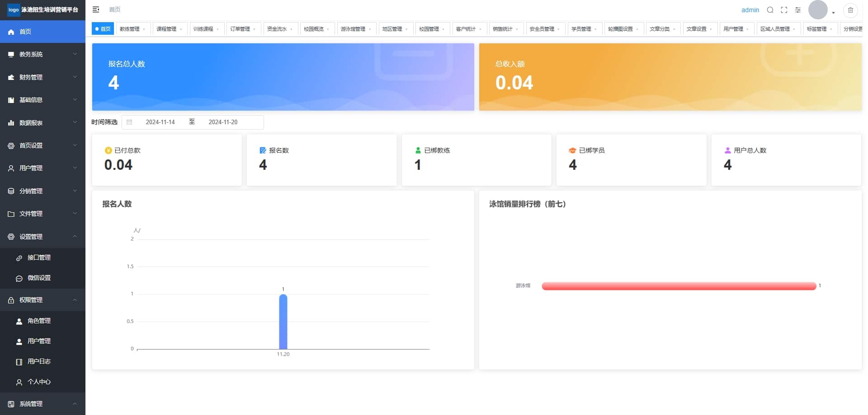Expand the 财务管理 sidebar menu
868x415 pixels.
pyautogui.click(x=42, y=77)
